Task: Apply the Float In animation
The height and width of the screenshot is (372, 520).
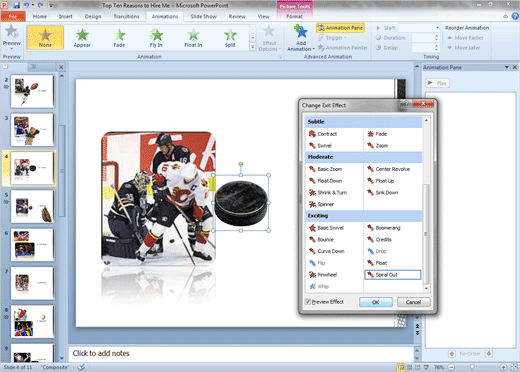Action: point(193,38)
